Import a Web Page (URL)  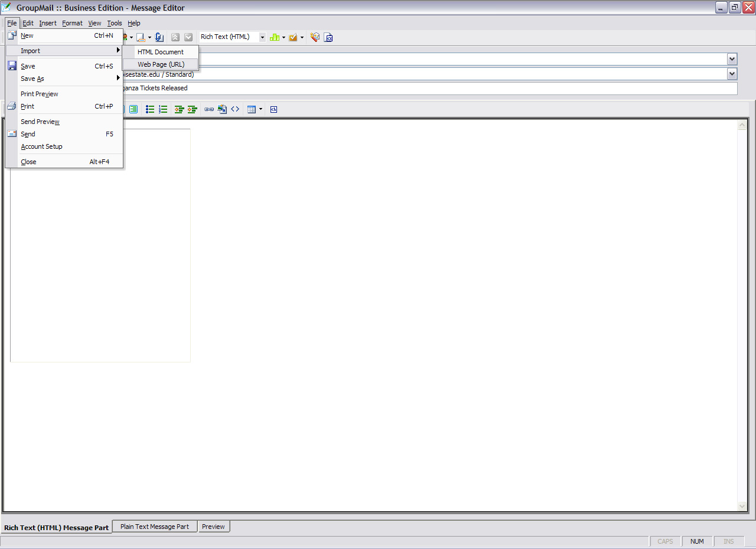tap(161, 64)
